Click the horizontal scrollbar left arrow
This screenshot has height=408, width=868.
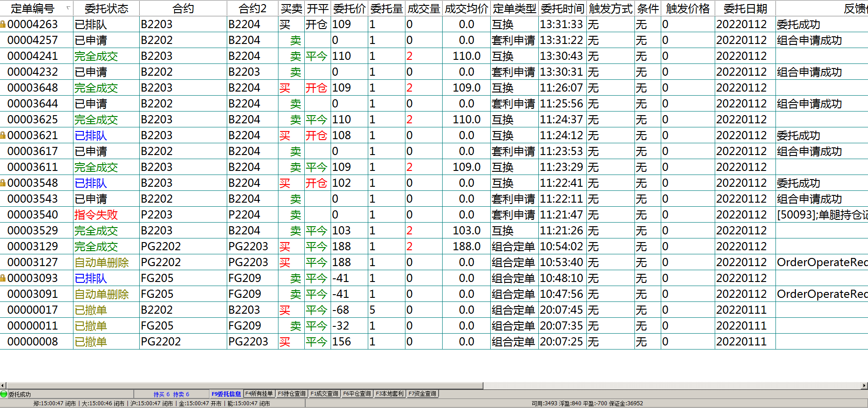pos(3,386)
